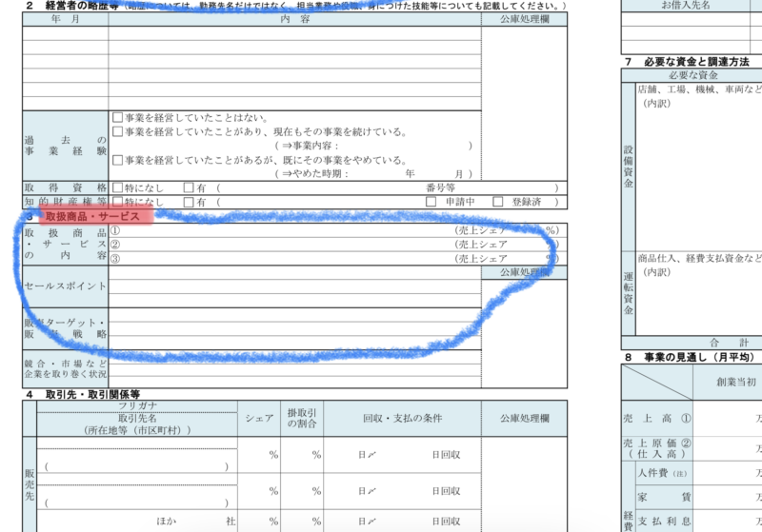Click the '競合・市場など企業を取り巻く状況' label
This screenshot has width=762, height=532.
pyautogui.click(x=65, y=369)
